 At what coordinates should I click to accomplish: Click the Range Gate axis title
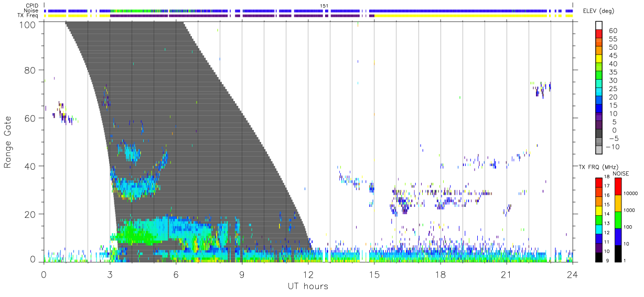pos(8,141)
